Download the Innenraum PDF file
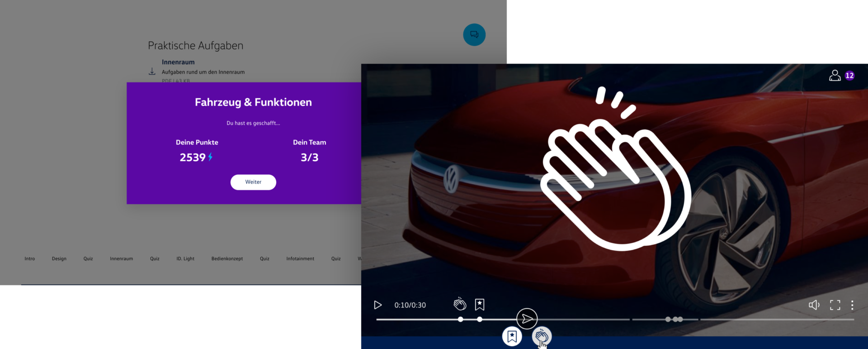Image resolution: width=868 pixels, height=349 pixels. tap(152, 72)
